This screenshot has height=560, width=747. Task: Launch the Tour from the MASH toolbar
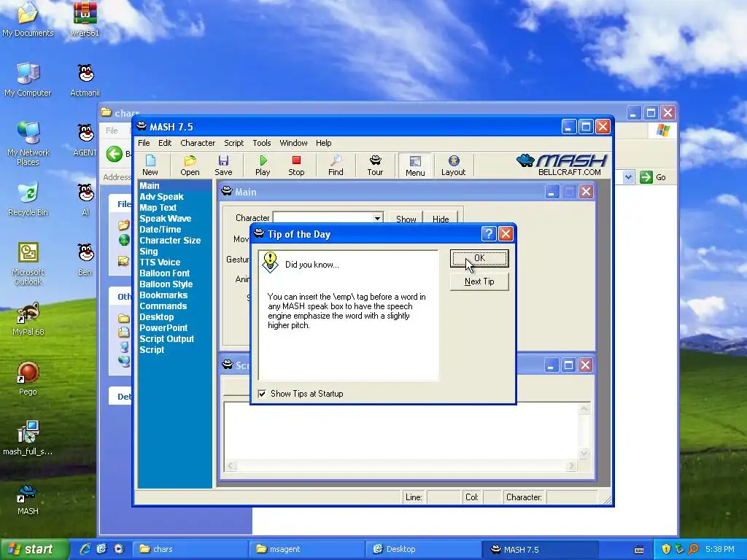[375, 166]
